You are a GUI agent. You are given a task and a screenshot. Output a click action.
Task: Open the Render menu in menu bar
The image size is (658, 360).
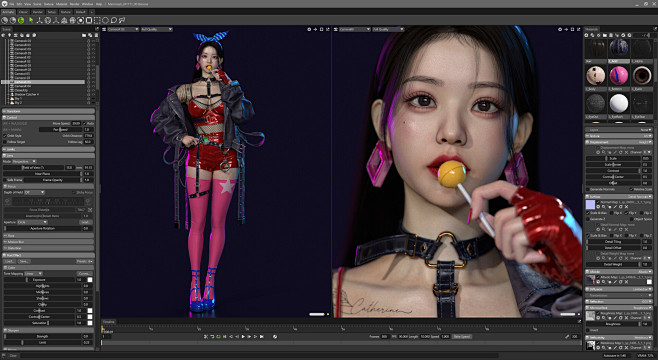pyautogui.click(x=74, y=4)
